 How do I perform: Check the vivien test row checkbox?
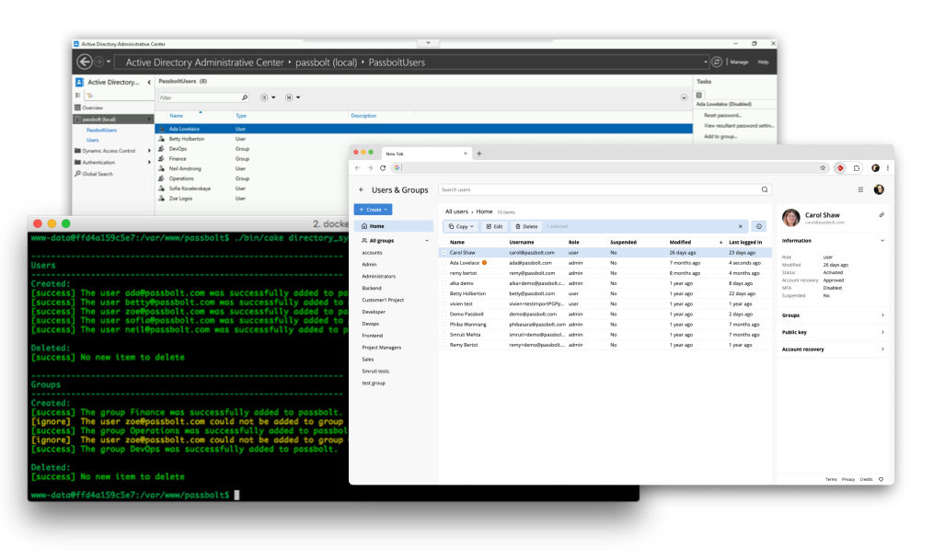click(443, 303)
